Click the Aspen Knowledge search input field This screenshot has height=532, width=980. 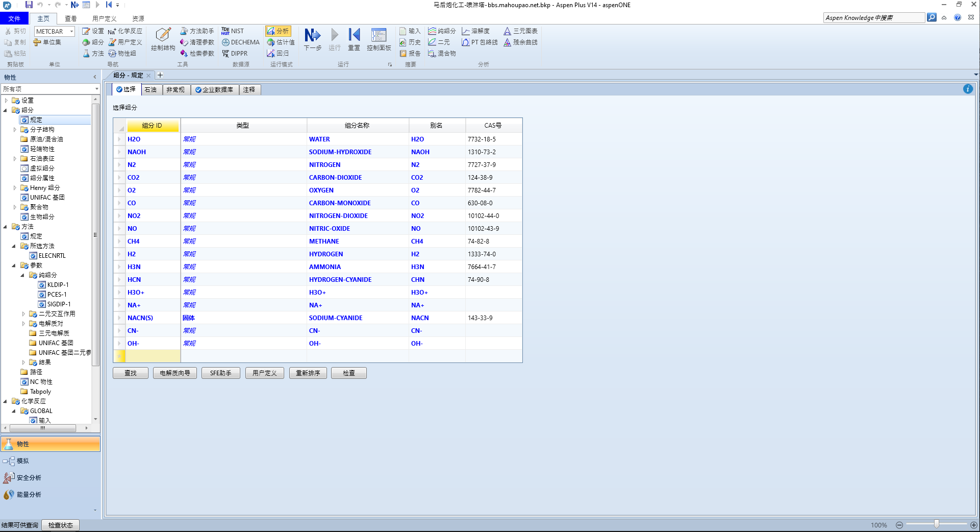point(874,17)
